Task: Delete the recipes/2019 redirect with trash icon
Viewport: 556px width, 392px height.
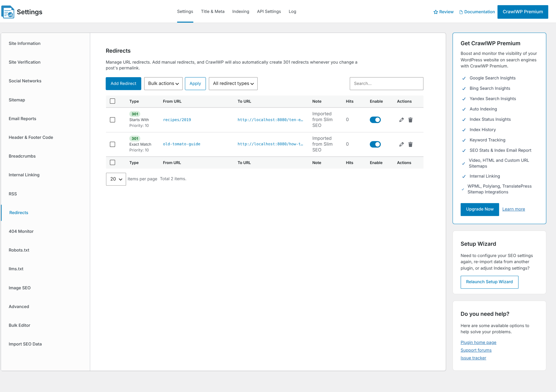Action: 410,120
